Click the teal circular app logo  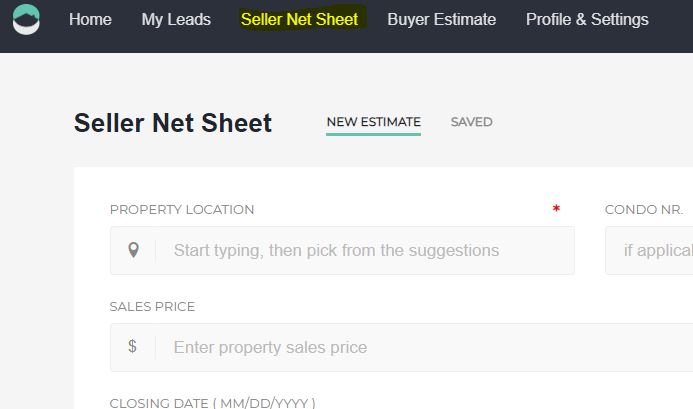(x=26, y=19)
